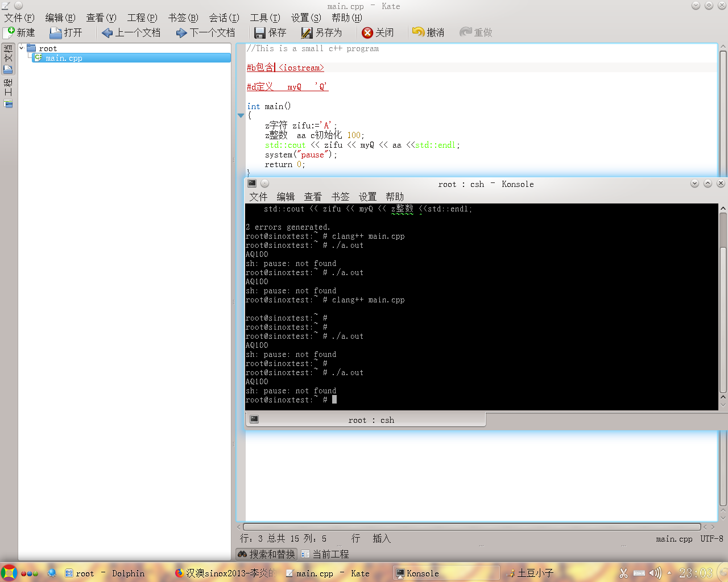Open Konsole's 查看 menu

pyautogui.click(x=313, y=197)
